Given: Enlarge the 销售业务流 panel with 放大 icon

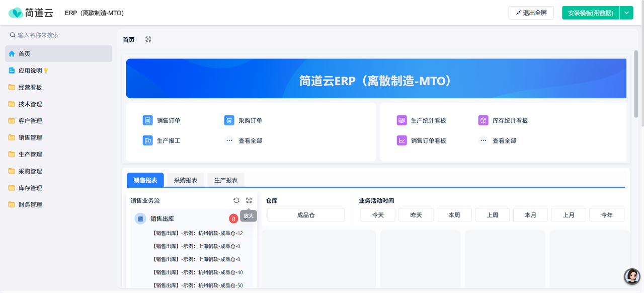Looking at the screenshot, I should (x=249, y=200).
